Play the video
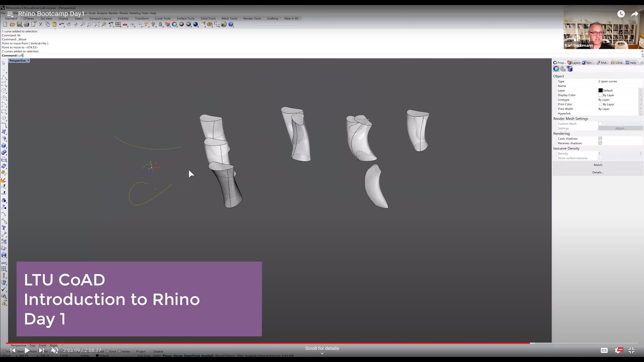 [x=27, y=350]
